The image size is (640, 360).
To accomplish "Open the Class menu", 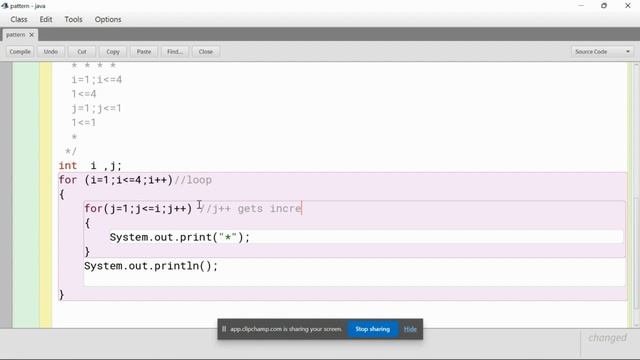I will click(x=19, y=19).
